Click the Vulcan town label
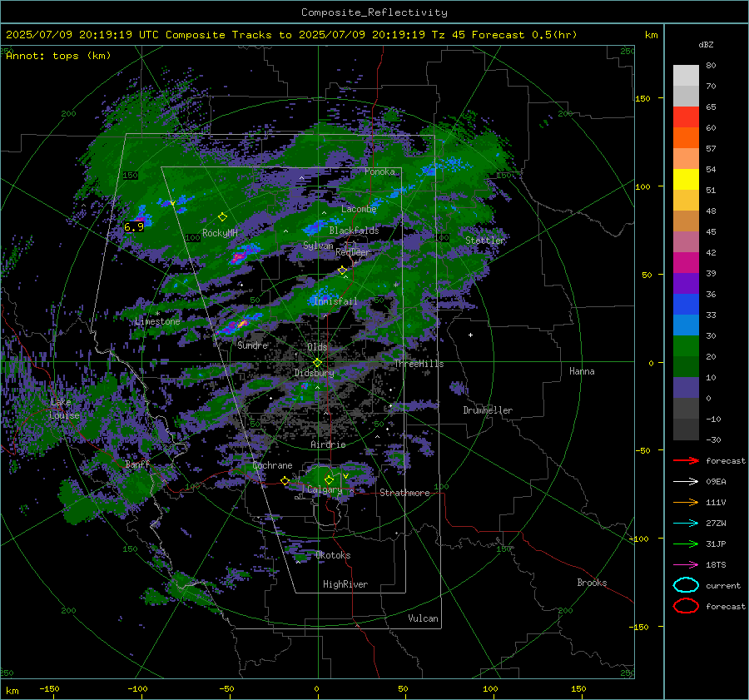749x700 pixels. click(424, 618)
